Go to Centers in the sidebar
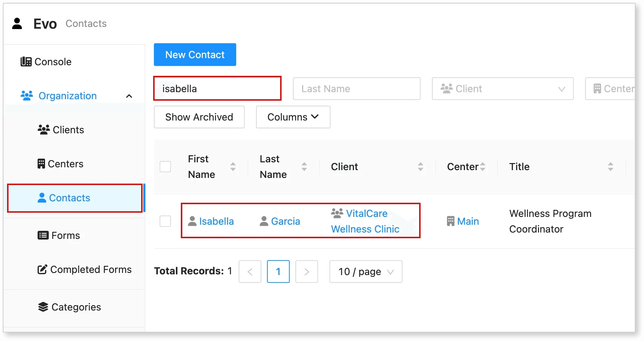This screenshot has width=644, height=341. point(61,164)
